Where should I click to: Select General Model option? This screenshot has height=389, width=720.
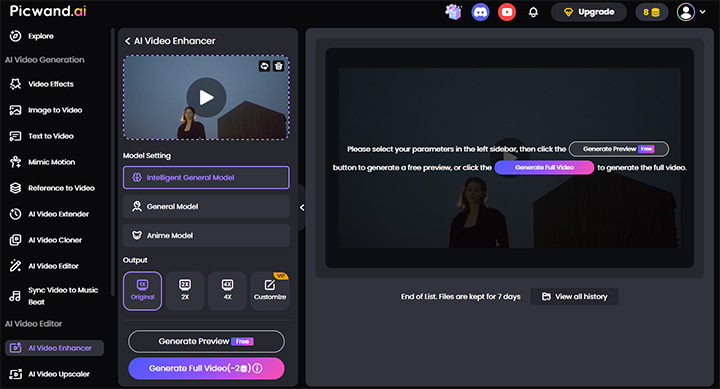206,207
